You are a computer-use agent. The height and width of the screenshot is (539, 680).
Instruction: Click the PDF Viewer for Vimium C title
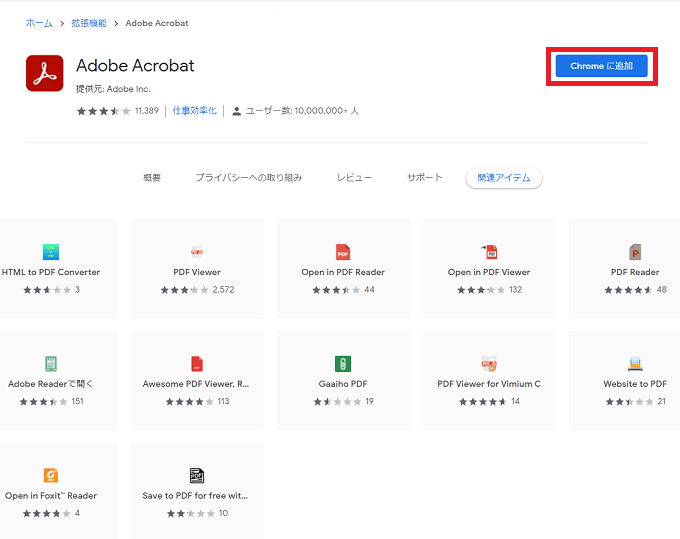click(489, 384)
